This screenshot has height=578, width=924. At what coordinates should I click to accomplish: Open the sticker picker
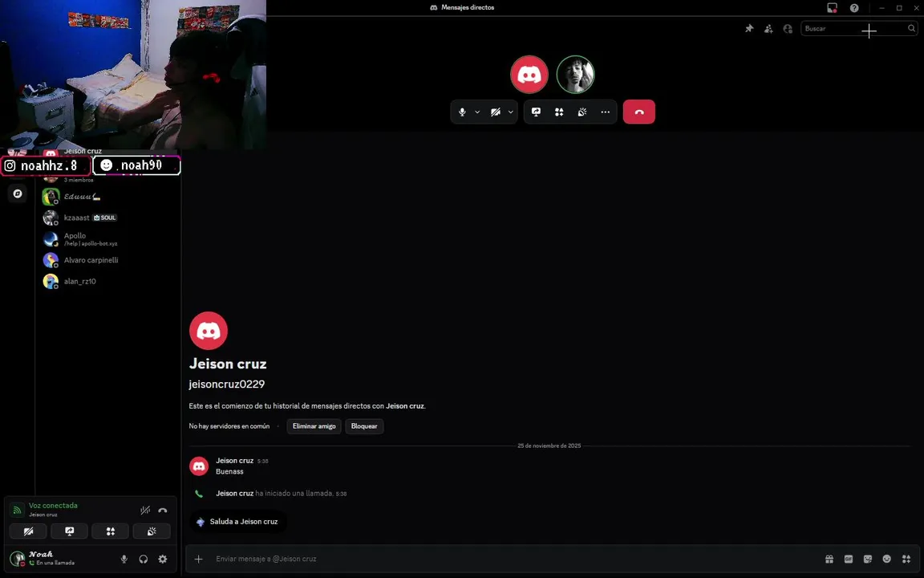point(867,559)
